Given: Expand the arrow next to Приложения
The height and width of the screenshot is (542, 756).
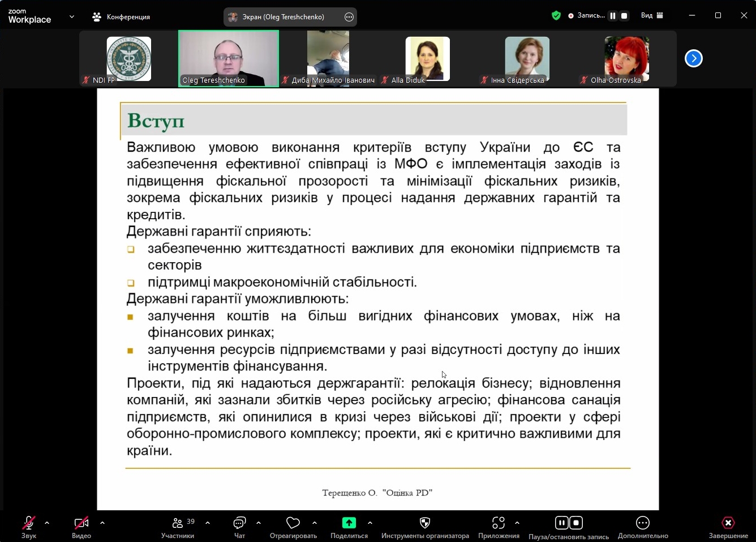Looking at the screenshot, I should tap(517, 523).
